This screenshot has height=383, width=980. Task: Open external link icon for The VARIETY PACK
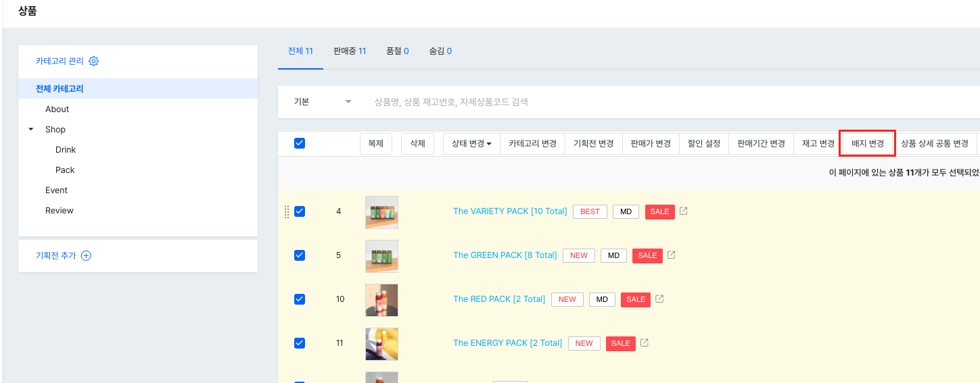[683, 211]
